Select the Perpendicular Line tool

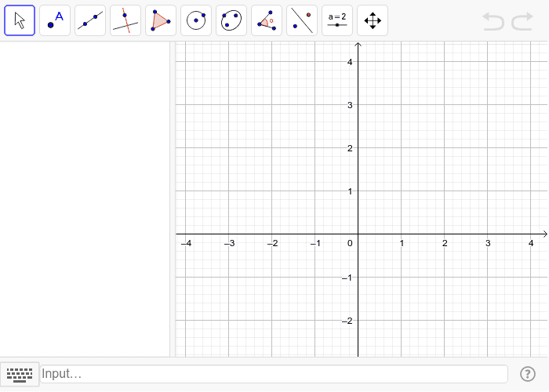[x=125, y=20]
